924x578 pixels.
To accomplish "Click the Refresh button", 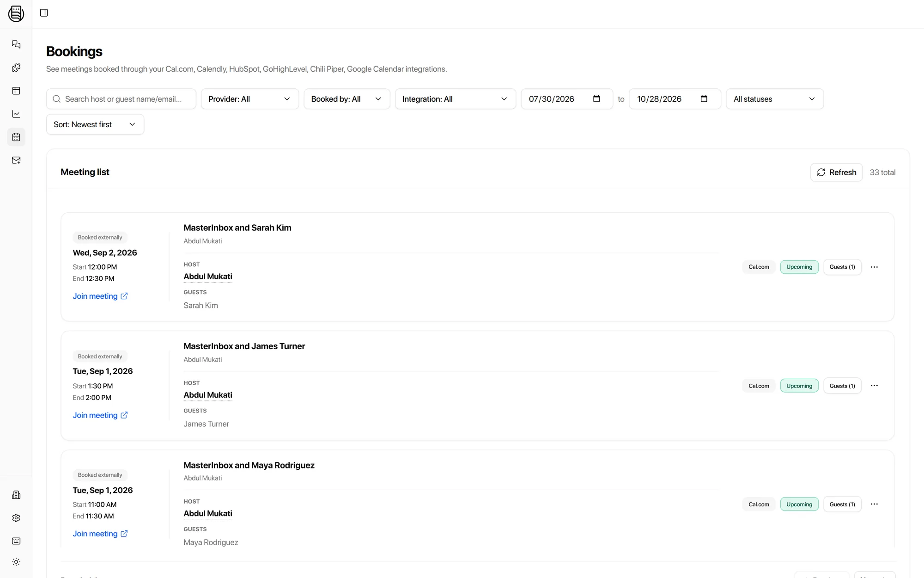I will pyautogui.click(x=836, y=172).
